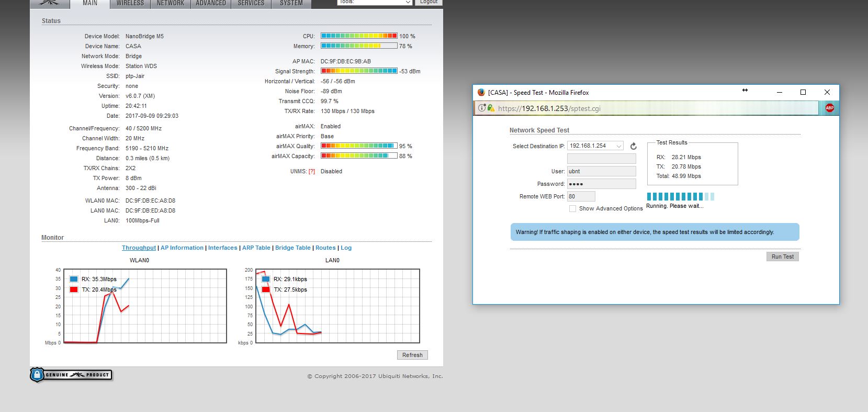Screen dimensions: 868x412
Task: Select the device model text 'NanoBridge M5'
Action: [144, 36]
